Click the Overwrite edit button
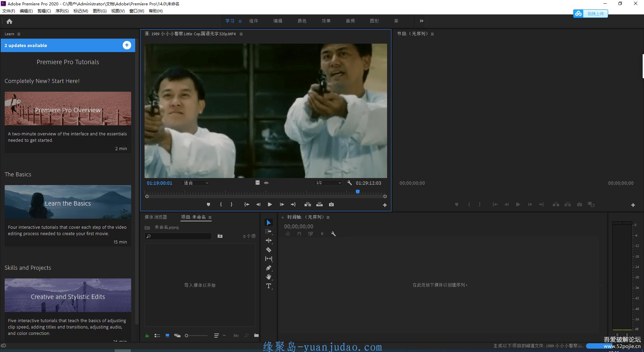Image resolution: width=644 pixels, height=352 pixels. point(319,205)
